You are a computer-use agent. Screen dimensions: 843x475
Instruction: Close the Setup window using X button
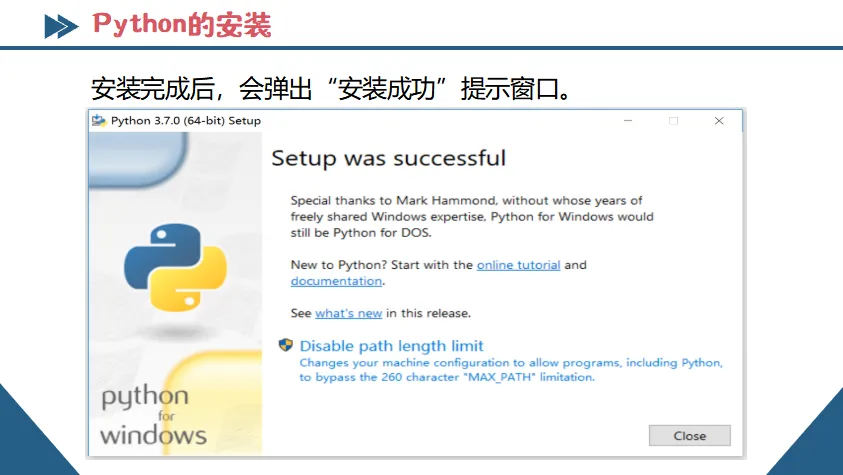(719, 121)
